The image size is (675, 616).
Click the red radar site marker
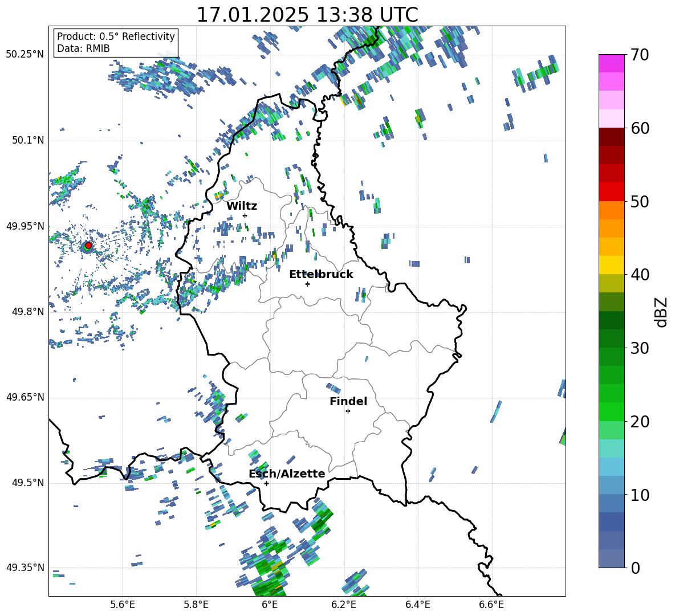tap(88, 245)
